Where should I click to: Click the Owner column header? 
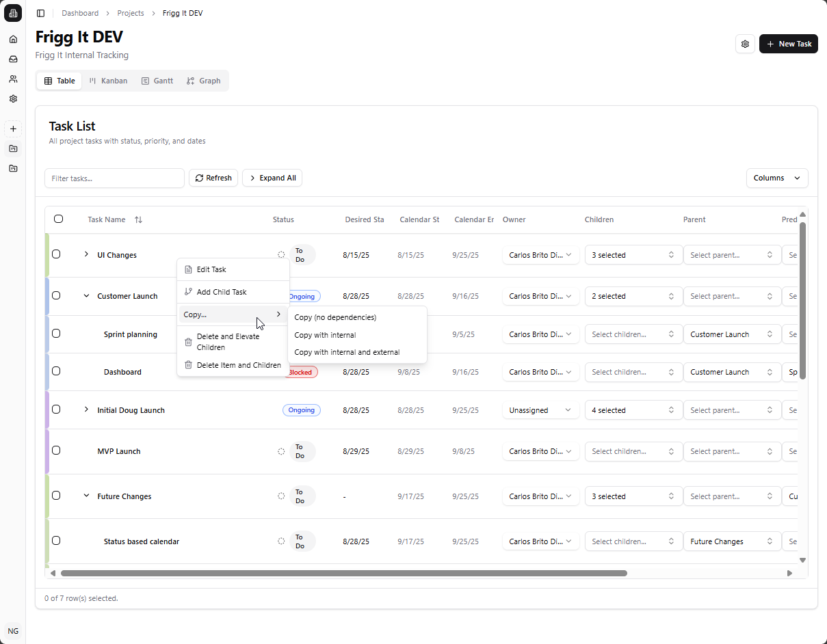514,219
